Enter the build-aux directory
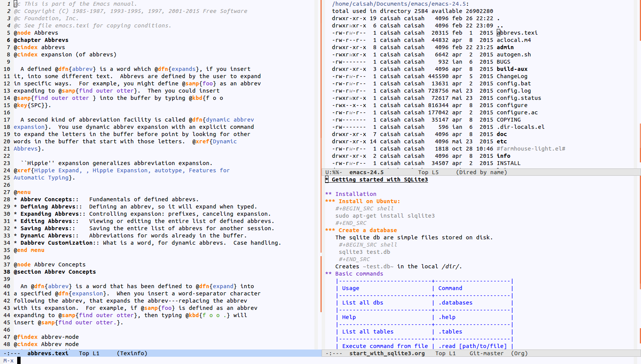This screenshot has height=364, width=641. (512, 69)
